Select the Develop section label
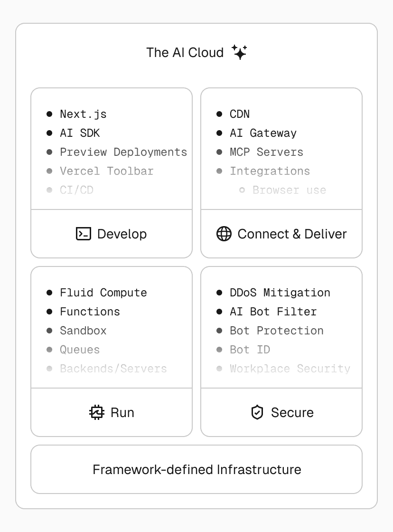This screenshot has width=393, height=532. 122,234
